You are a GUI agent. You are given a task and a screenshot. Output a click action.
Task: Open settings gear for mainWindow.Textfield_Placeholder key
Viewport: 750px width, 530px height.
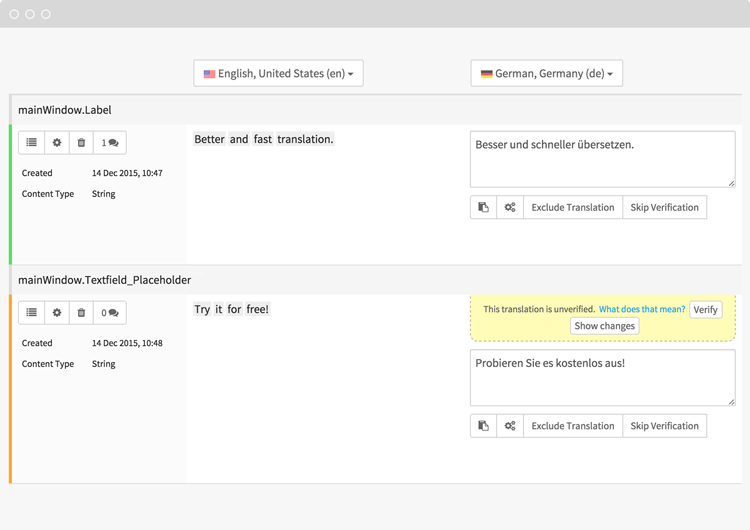point(57,313)
